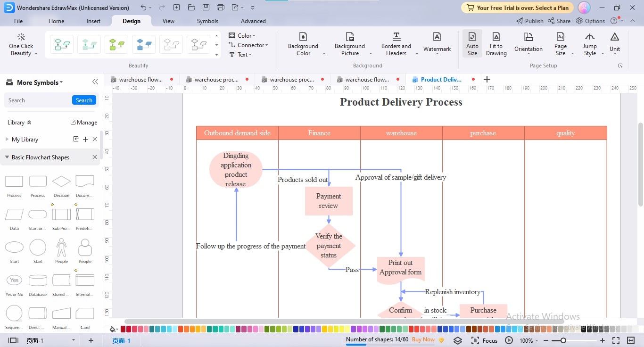Switch to the Home tab
644x347 pixels.
coord(56,21)
